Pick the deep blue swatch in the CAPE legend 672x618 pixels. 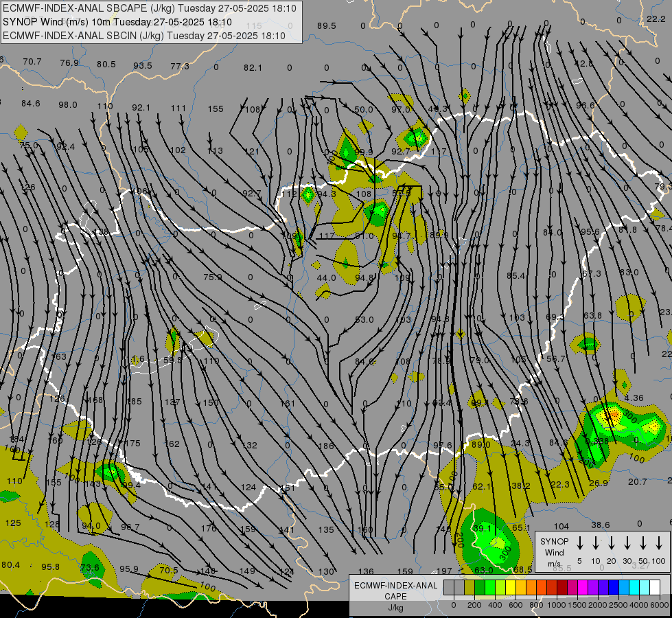point(614,588)
